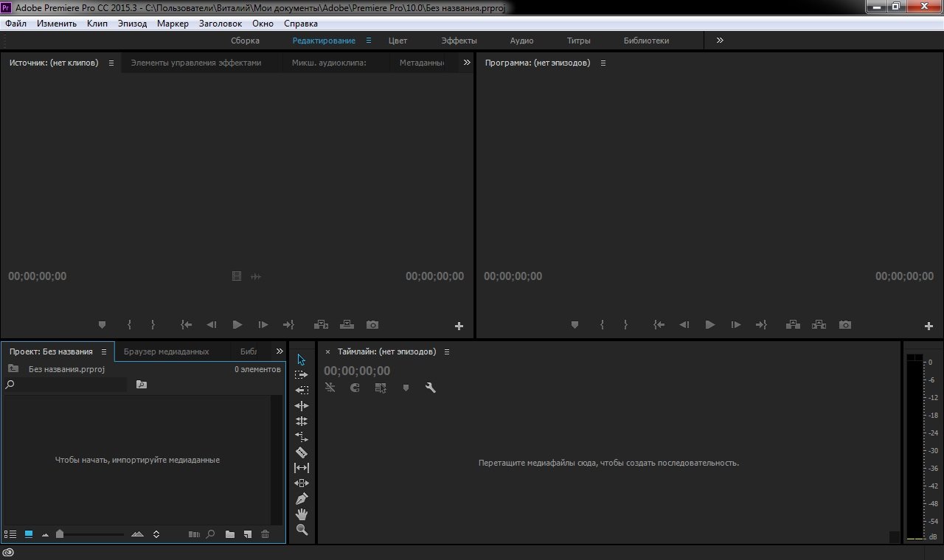Choose the Zoom tool in the toolbox
Image resolution: width=944 pixels, height=560 pixels.
302,530
